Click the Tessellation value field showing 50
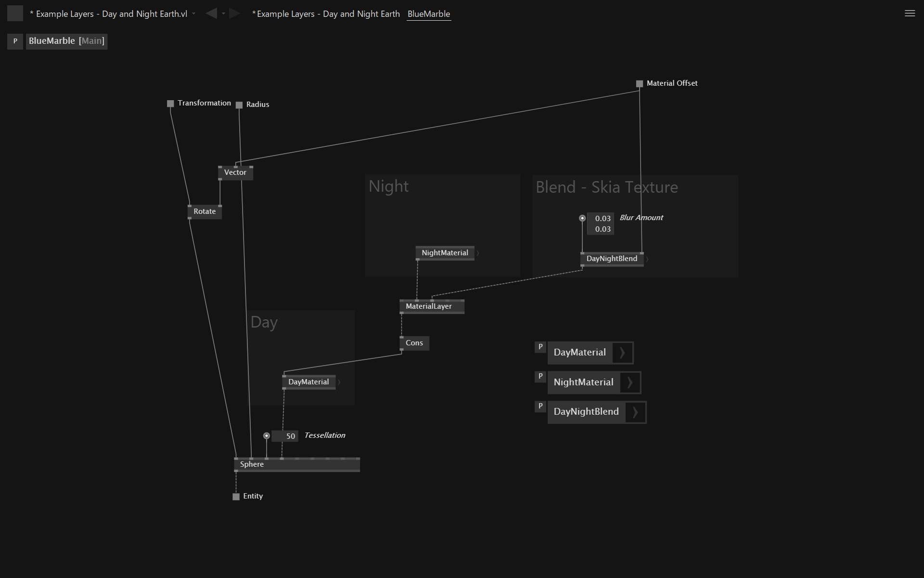 pyautogui.click(x=285, y=436)
